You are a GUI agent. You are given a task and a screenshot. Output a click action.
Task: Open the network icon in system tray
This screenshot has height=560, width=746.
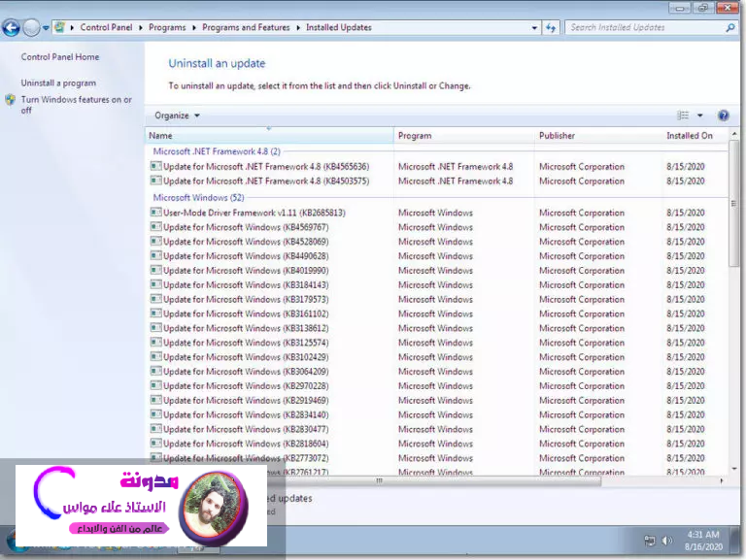pyautogui.click(x=650, y=541)
